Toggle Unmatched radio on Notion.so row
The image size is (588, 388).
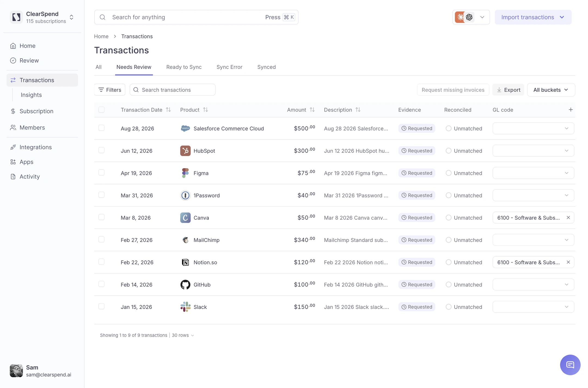[x=449, y=262]
